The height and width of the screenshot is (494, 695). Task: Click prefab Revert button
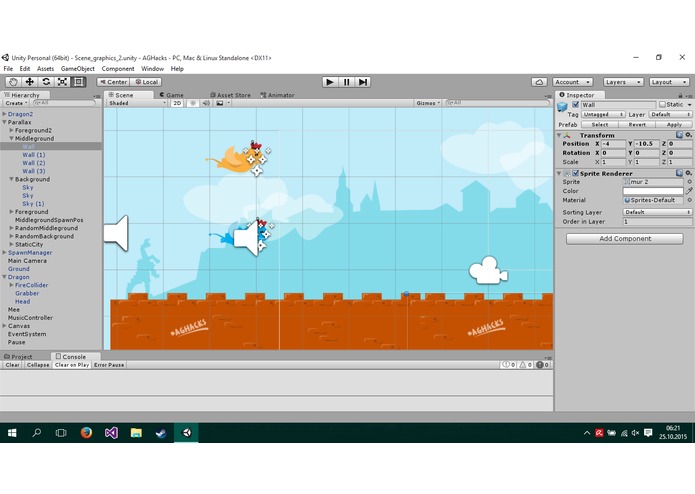pyautogui.click(x=636, y=124)
